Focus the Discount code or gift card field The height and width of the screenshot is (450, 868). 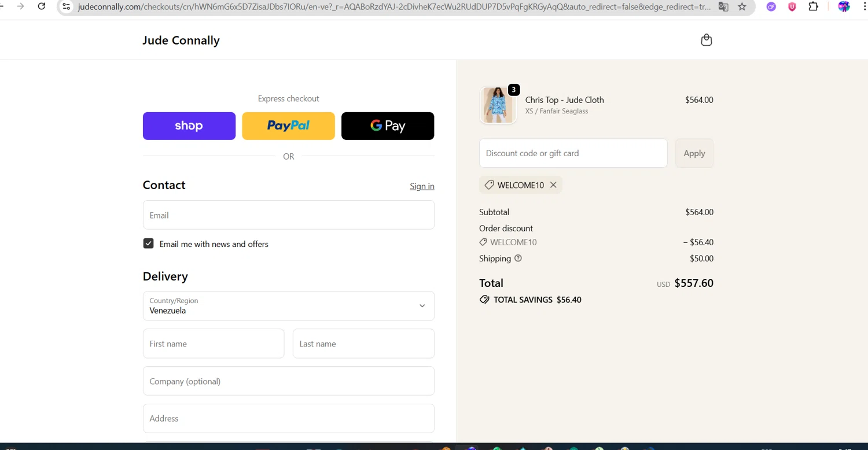pos(573,153)
